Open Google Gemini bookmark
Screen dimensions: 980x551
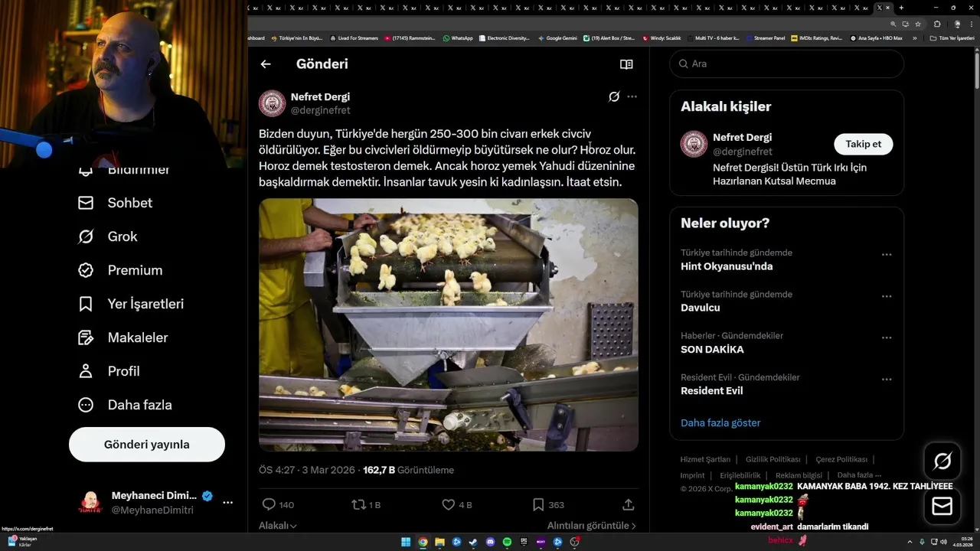click(x=557, y=37)
